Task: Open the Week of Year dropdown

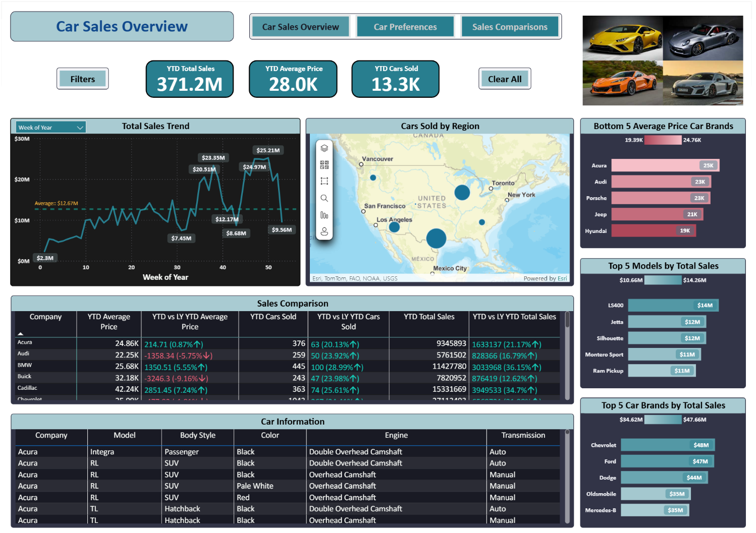Action: pyautogui.click(x=50, y=128)
